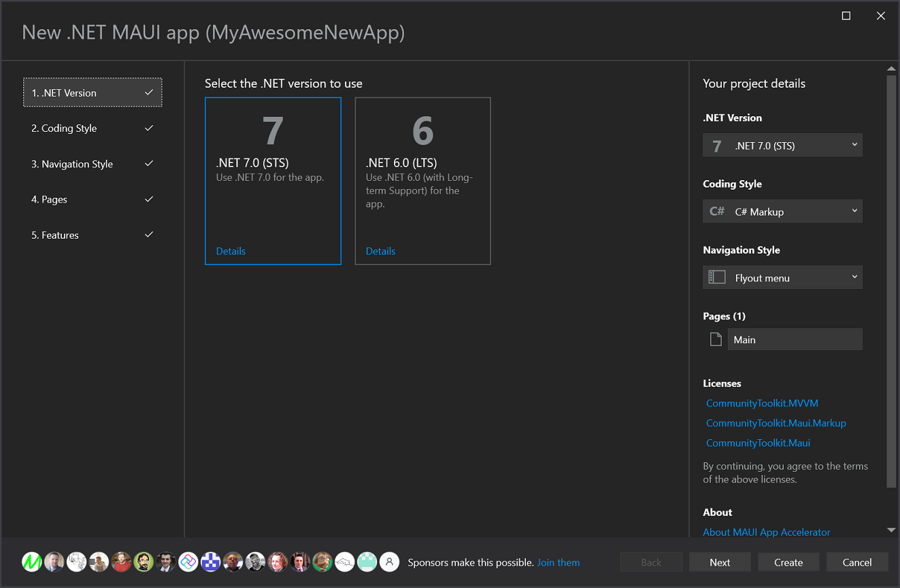Open the interlocking colored squares sponsor logo
This screenshot has height=588, width=900.
pyautogui.click(x=188, y=561)
